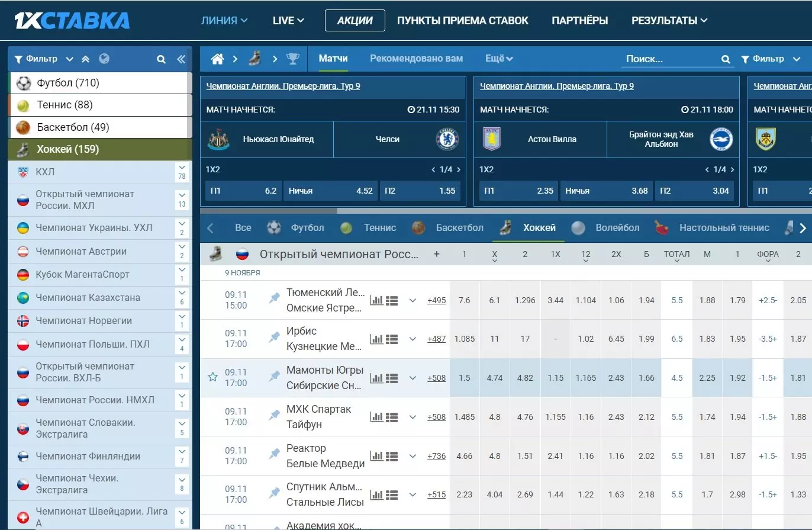This screenshot has width=812, height=530.
Task: Open the Ещё dropdown
Action: (498, 59)
